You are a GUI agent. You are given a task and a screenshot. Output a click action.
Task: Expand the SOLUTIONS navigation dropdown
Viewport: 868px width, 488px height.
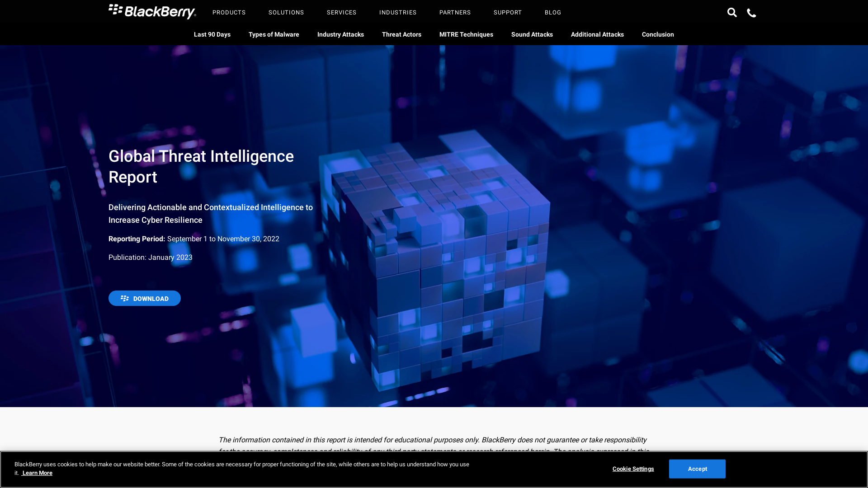[x=286, y=13]
